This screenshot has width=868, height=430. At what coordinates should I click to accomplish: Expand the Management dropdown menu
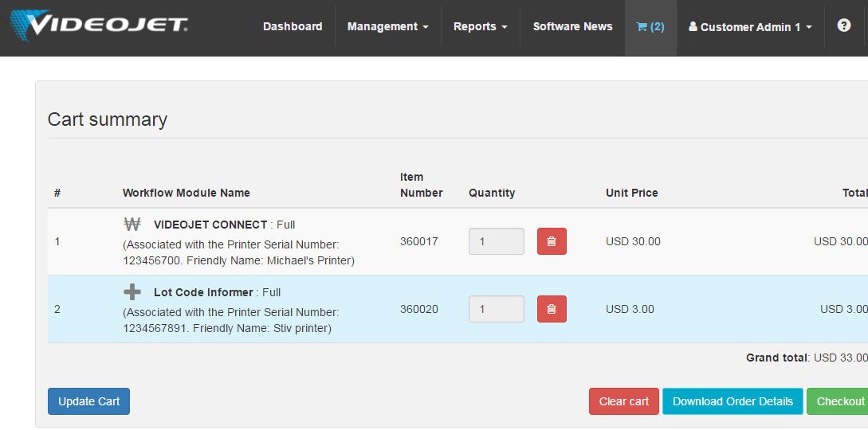pos(387,26)
